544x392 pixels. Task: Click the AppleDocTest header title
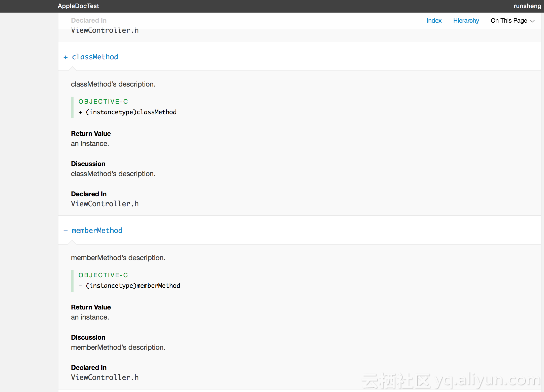tap(78, 6)
